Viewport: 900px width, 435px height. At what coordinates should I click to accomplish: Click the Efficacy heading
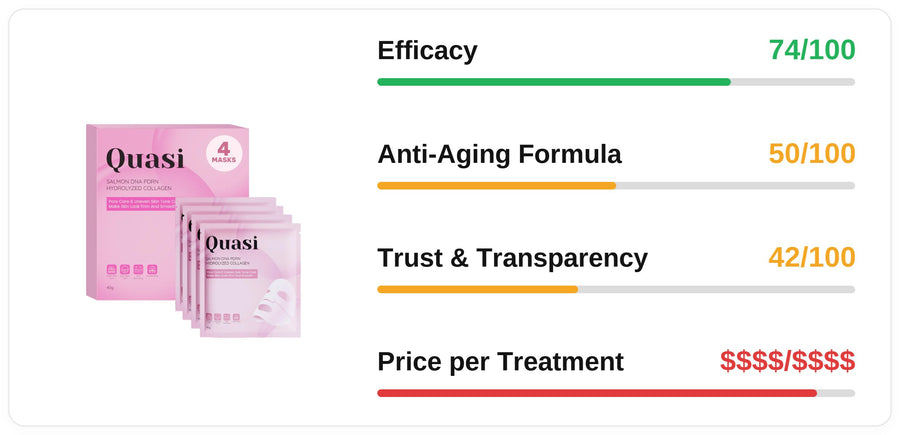(427, 51)
